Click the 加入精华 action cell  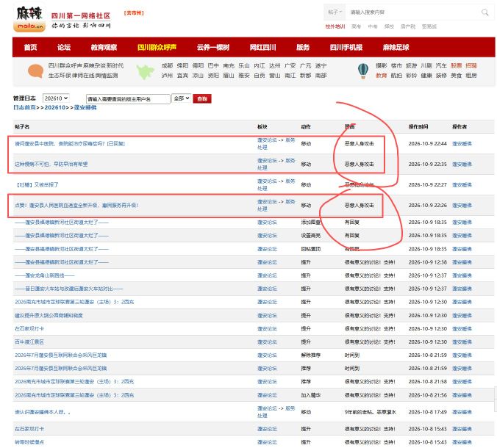(x=310, y=395)
